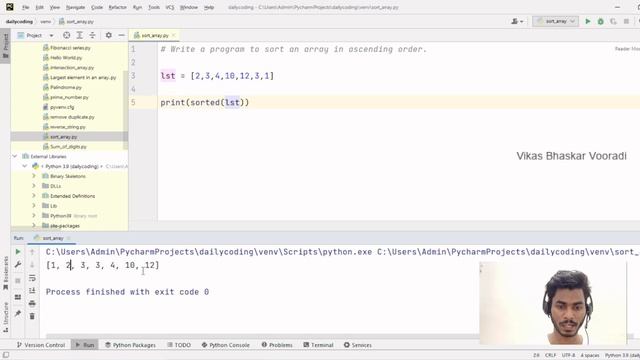Open the sort_array run configuration dropdown
Viewport: 640px width, 360px height.
(x=556, y=21)
